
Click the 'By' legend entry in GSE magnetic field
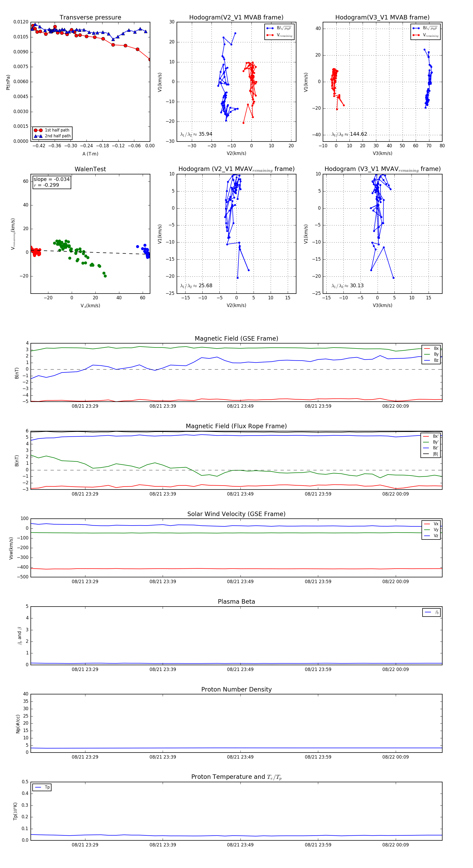[x=431, y=354]
